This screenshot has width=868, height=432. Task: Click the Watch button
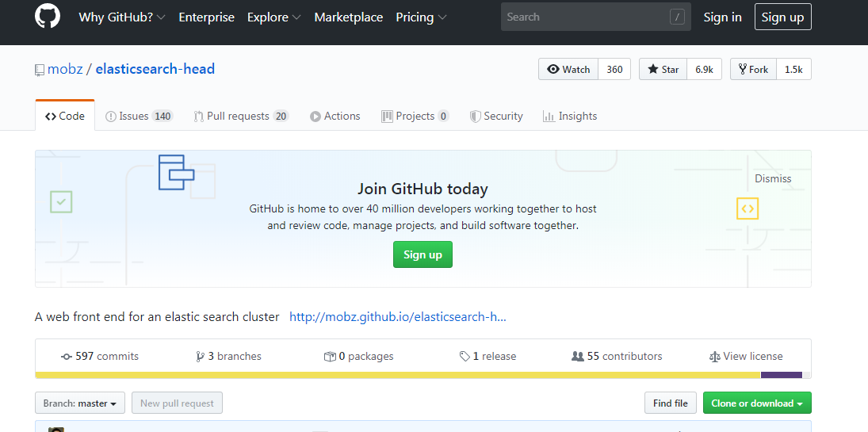coord(568,69)
